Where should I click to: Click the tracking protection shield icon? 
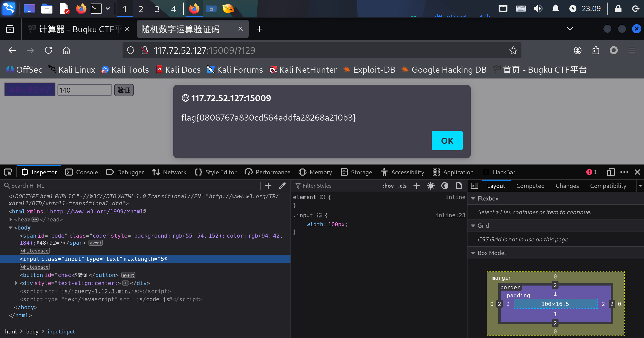(131, 50)
